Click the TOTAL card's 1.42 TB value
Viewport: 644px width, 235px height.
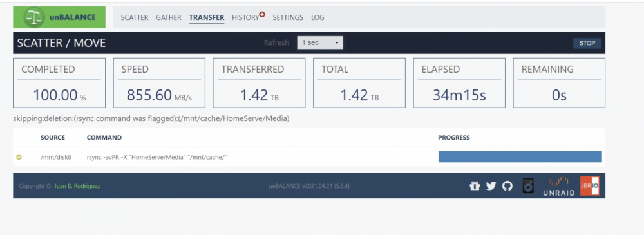(359, 95)
